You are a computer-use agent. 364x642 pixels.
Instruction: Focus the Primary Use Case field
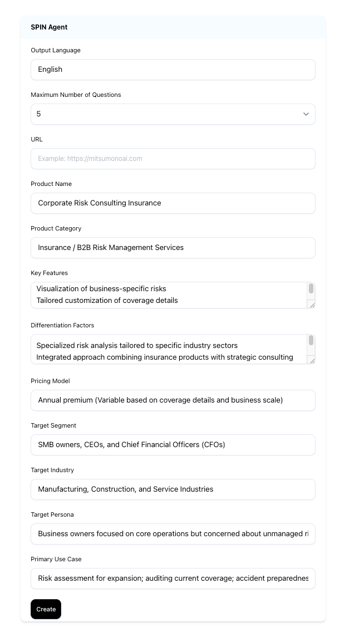(173, 579)
